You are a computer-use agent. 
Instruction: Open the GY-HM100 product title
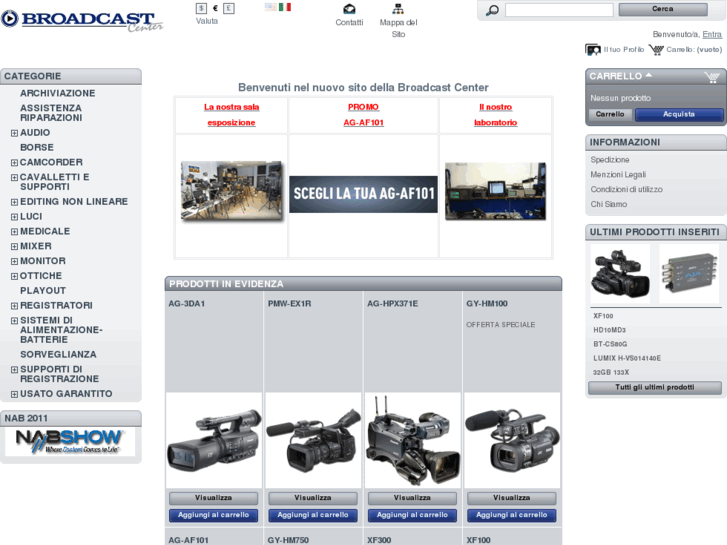pyautogui.click(x=487, y=304)
